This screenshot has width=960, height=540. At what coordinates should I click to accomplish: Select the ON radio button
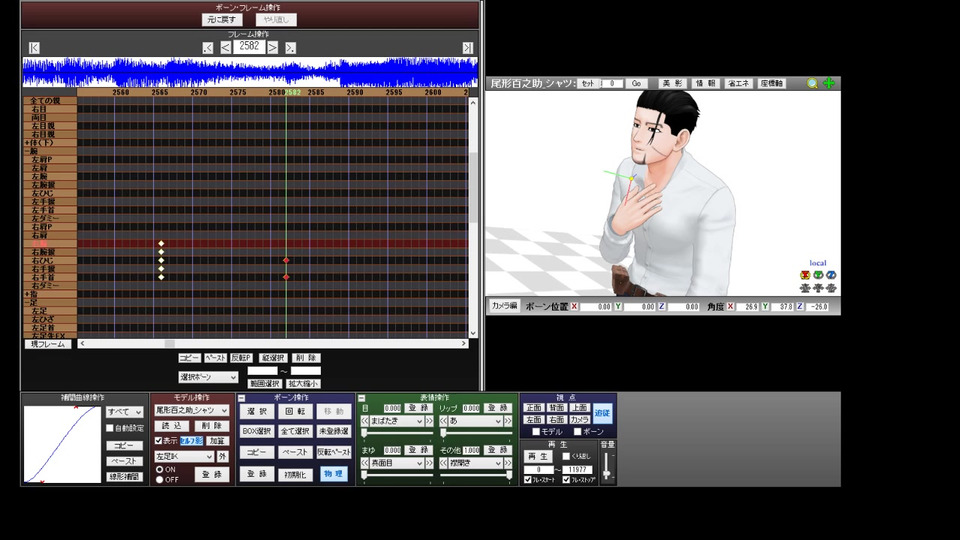[x=160, y=469]
